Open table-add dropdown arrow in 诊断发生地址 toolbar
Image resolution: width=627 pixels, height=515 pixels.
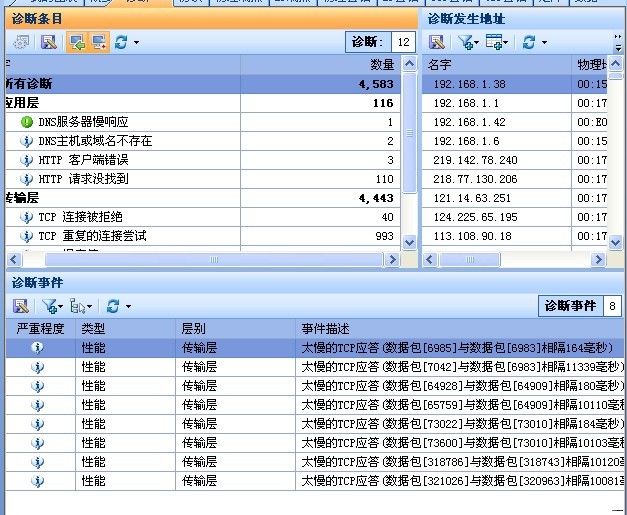506,42
